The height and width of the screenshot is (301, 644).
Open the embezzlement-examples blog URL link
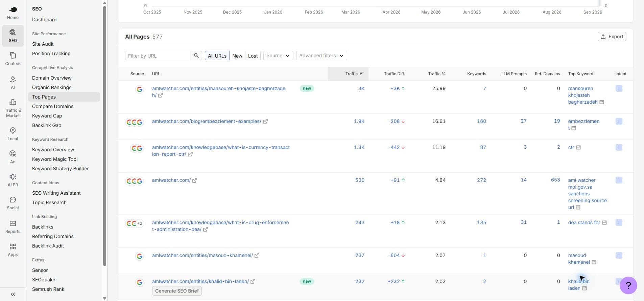click(x=207, y=121)
